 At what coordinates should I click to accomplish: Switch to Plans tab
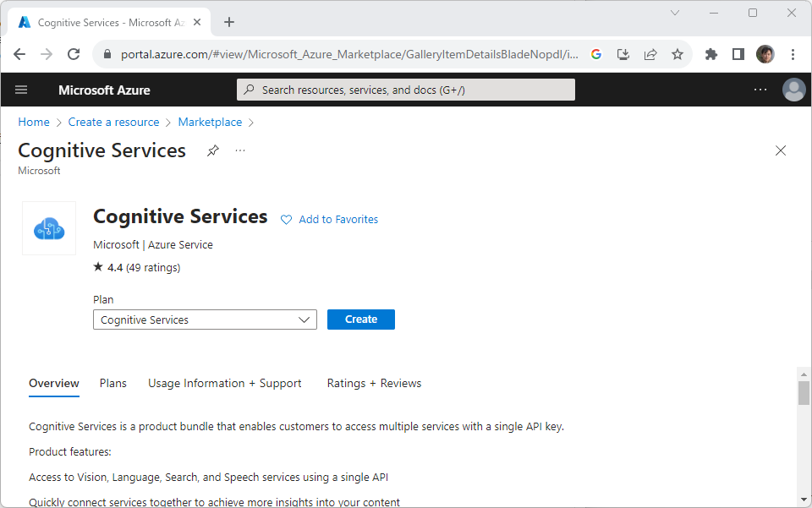click(x=112, y=384)
